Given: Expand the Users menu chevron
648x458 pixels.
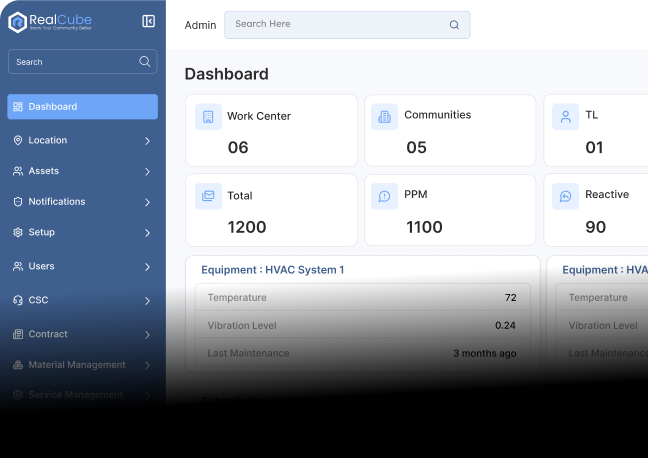Looking at the screenshot, I should click(x=148, y=267).
